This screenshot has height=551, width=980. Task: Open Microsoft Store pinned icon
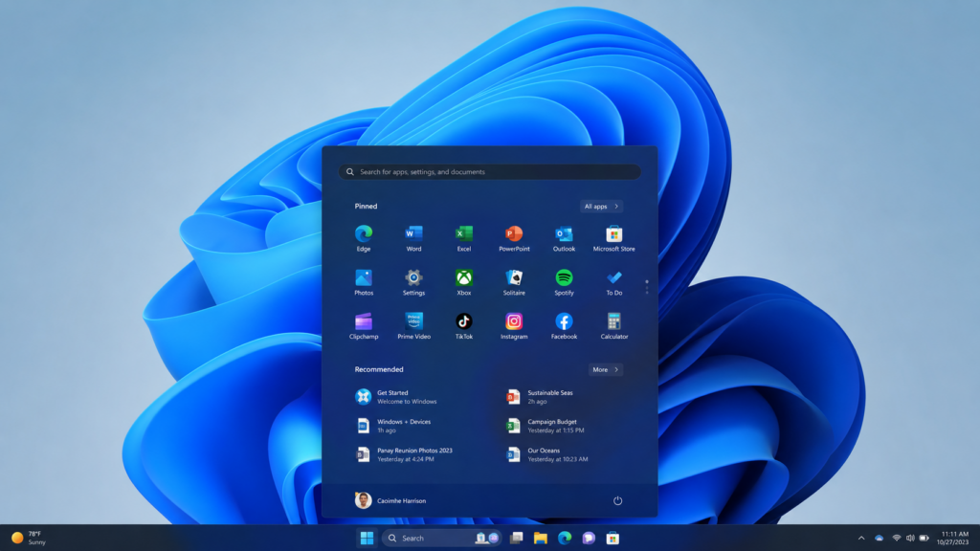click(613, 238)
